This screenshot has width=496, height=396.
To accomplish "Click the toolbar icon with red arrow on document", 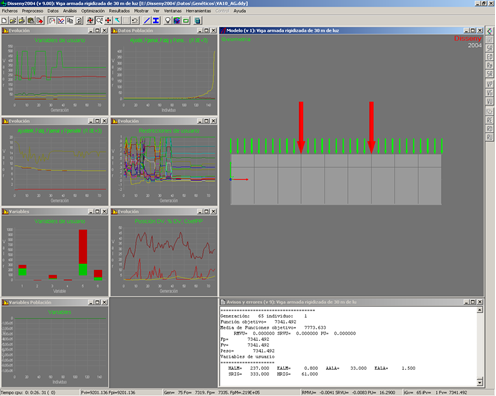I will point(40,21).
